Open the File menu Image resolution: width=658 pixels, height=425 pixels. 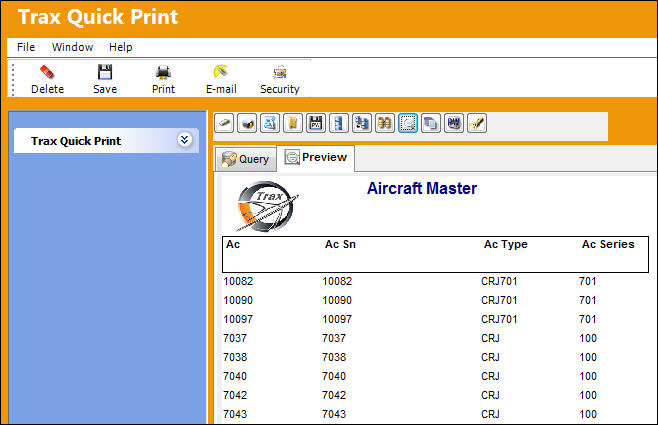coord(26,47)
